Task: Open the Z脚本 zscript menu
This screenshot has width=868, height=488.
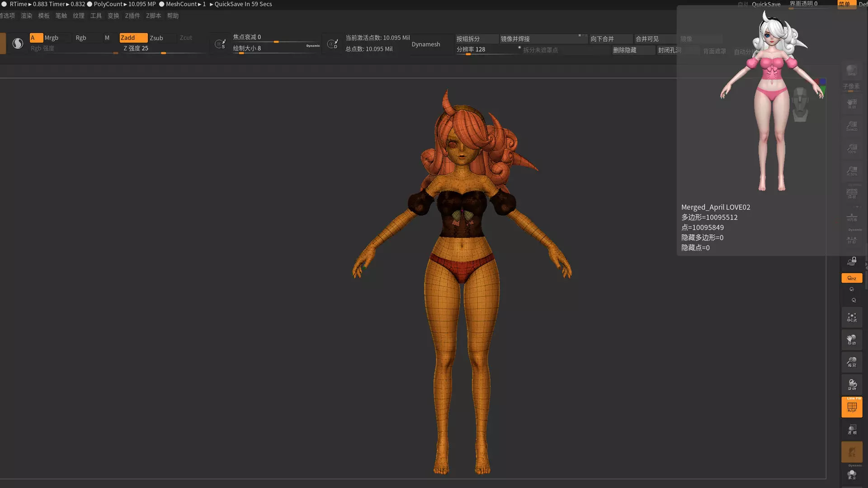Action: tap(154, 16)
